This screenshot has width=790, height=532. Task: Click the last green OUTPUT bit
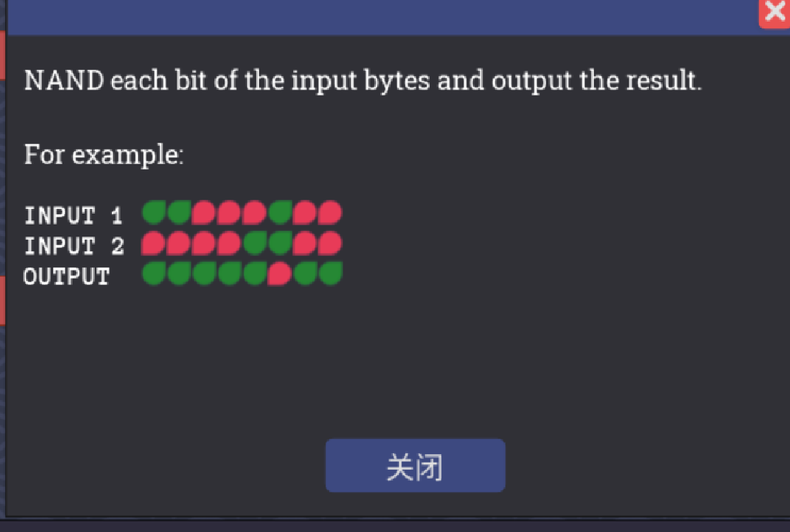330,272
